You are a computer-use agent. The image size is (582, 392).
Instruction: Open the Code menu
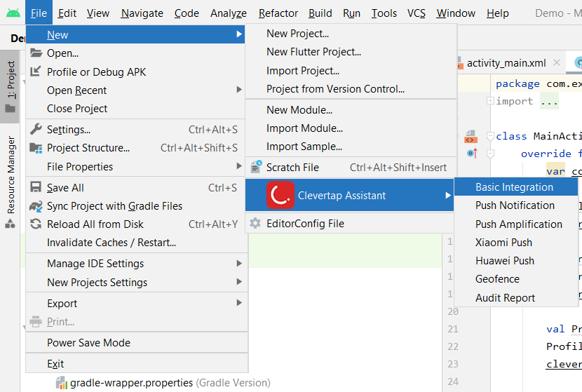(187, 13)
